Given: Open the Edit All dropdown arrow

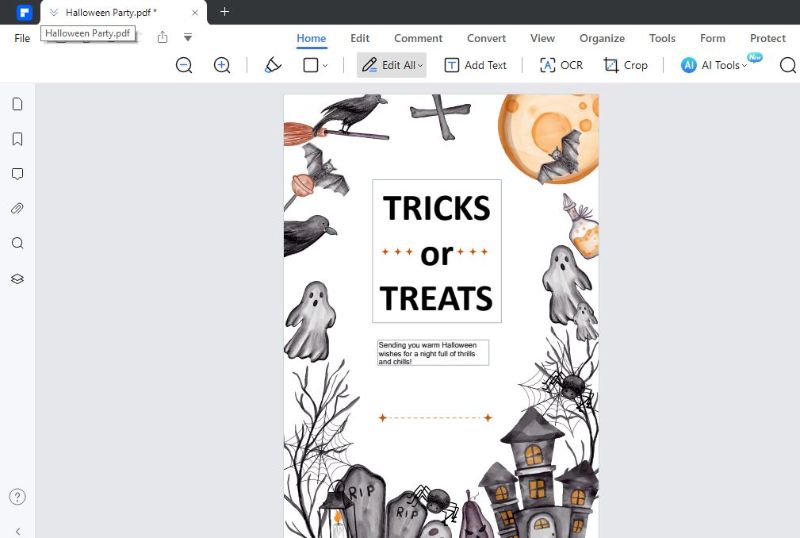Looking at the screenshot, I should pos(420,66).
